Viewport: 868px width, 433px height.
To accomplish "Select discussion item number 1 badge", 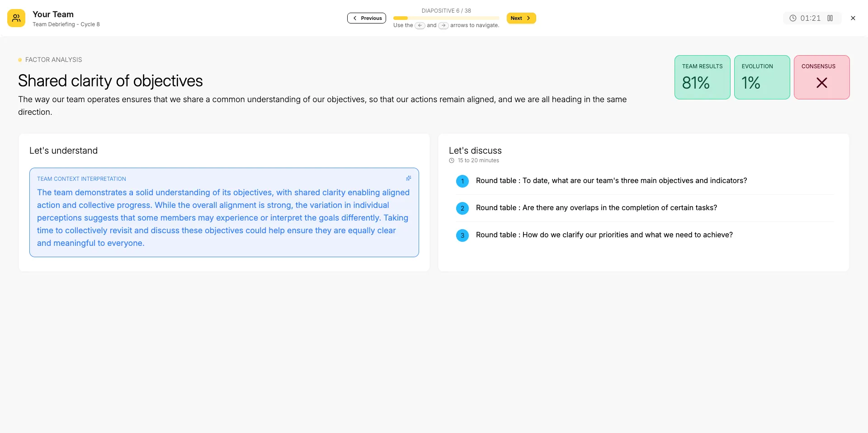I will pos(462,181).
